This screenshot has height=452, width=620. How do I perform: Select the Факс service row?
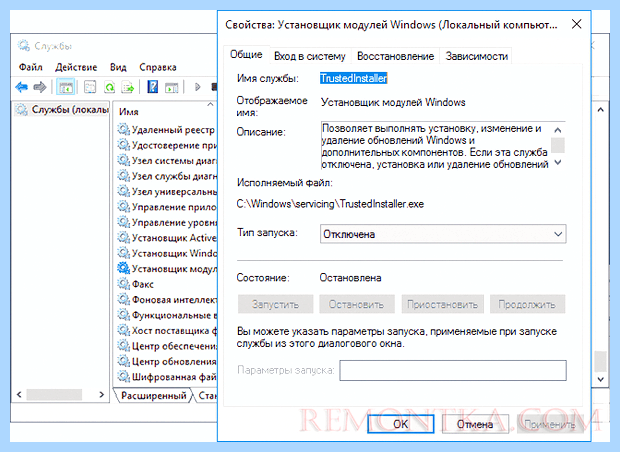167,284
